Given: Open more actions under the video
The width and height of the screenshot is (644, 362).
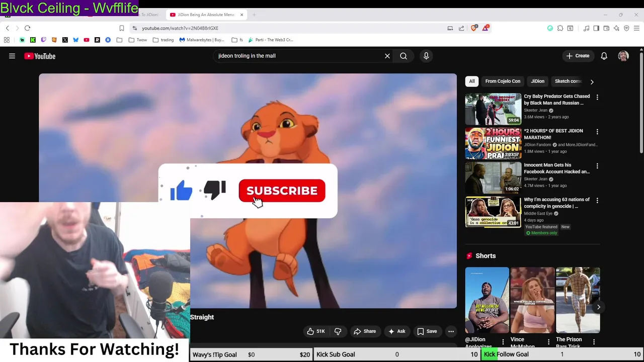Looking at the screenshot, I should point(451,331).
